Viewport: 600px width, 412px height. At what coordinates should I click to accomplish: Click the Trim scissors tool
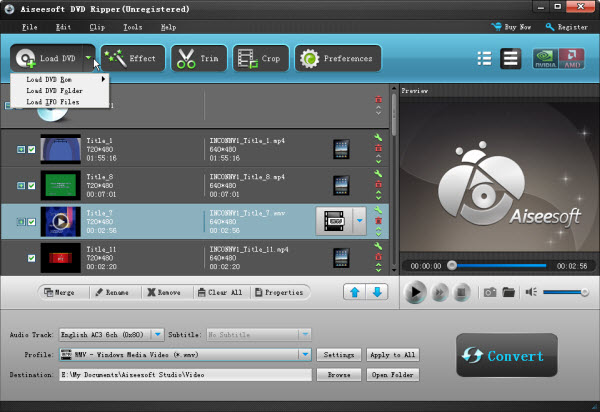click(198, 59)
